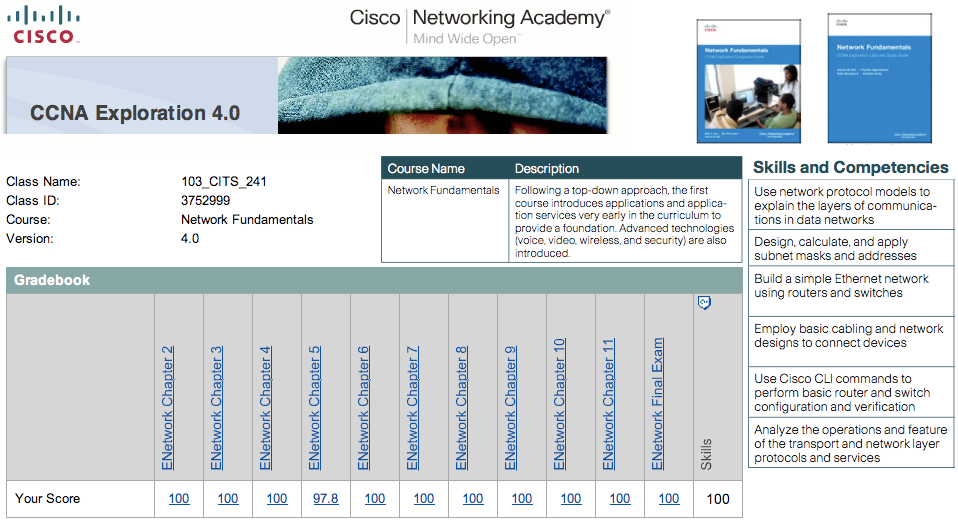
Task: Click the skills badge icon in gradebook header
Action: click(x=704, y=303)
